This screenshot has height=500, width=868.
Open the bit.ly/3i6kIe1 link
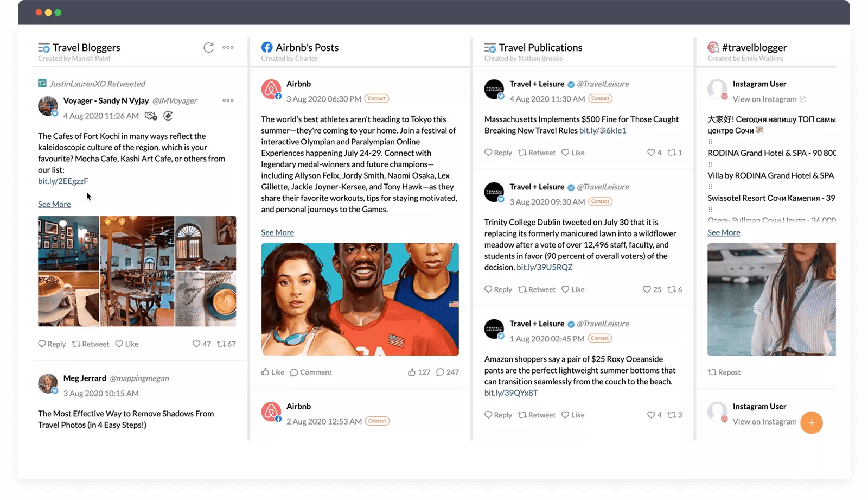(603, 131)
